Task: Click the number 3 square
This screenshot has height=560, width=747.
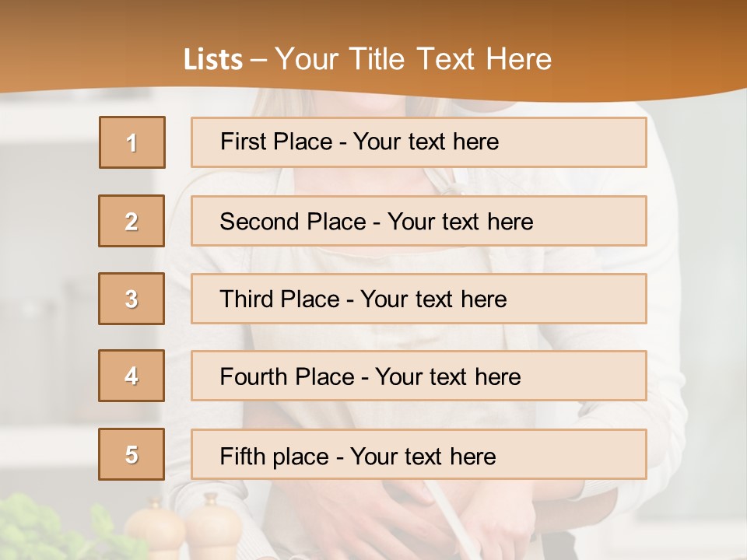Action: (132, 299)
